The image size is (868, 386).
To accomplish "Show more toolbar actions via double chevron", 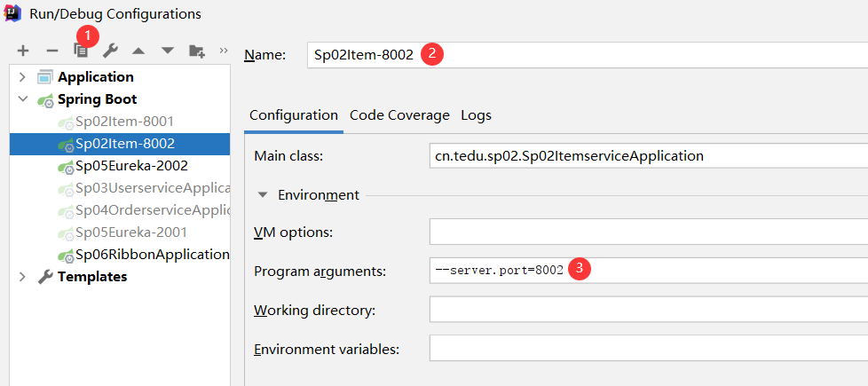I will click(x=224, y=50).
